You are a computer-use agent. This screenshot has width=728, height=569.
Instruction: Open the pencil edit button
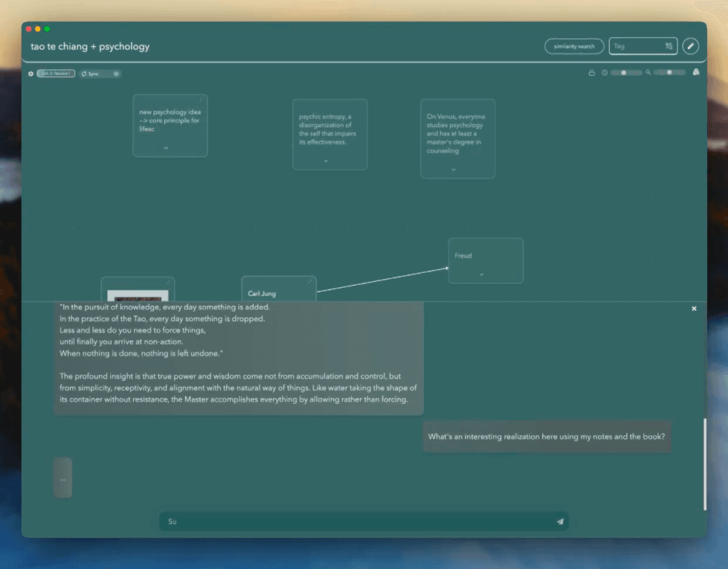pyautogui.click(x=690, y=46)
